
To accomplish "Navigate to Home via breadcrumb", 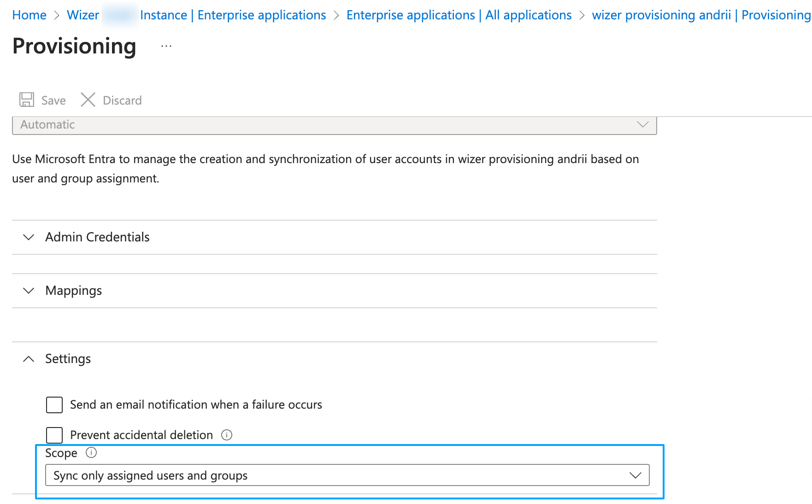I will 29,15.
